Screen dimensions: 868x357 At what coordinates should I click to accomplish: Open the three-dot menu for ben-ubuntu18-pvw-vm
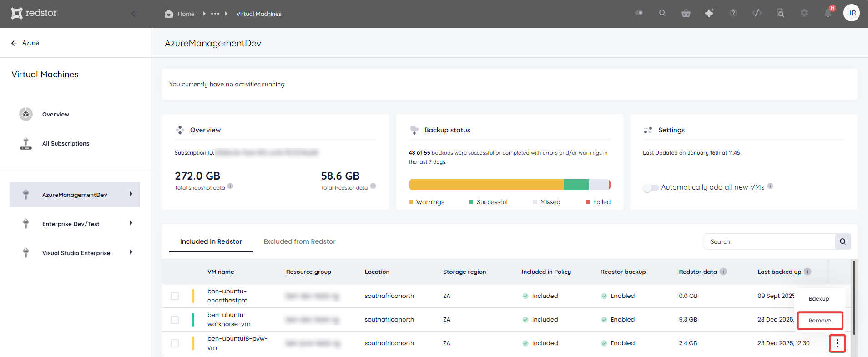point(838,343)
